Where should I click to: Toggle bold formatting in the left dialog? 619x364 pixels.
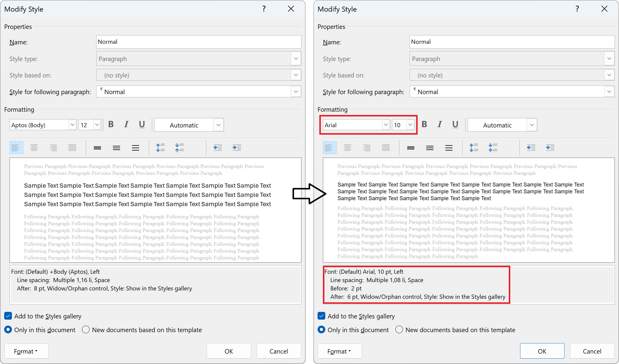[111, 125]
